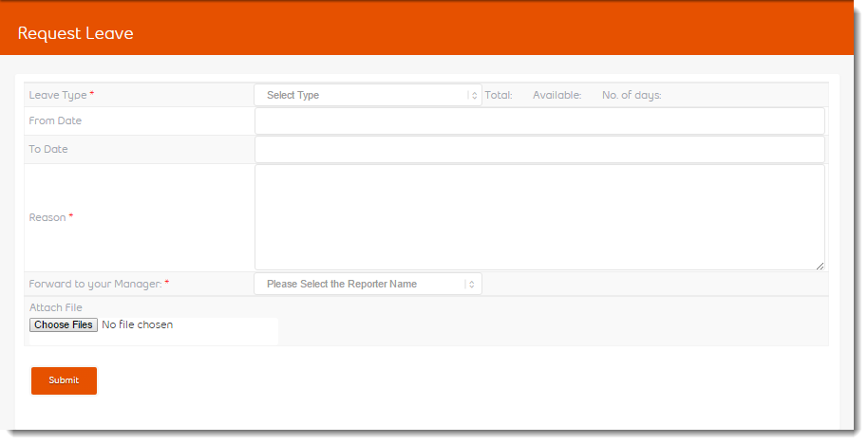This screenshot has height=444, width=868.
Task: Click the To Date input field
Action: [539, 149]
